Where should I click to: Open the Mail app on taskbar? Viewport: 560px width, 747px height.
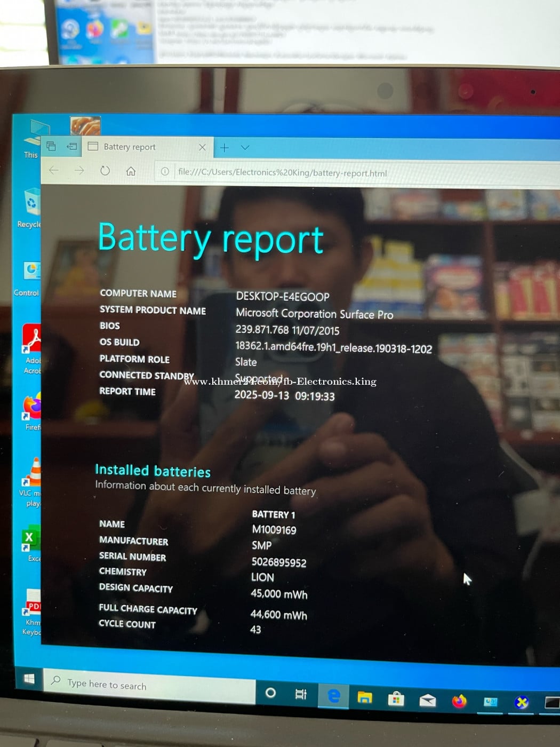tap(427, 700)
